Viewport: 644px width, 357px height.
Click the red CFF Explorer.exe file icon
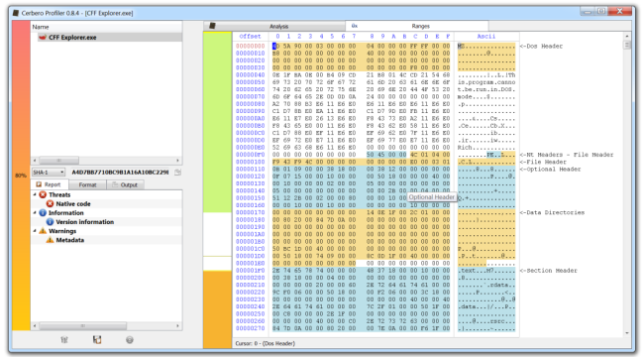(x=42, y=38)
